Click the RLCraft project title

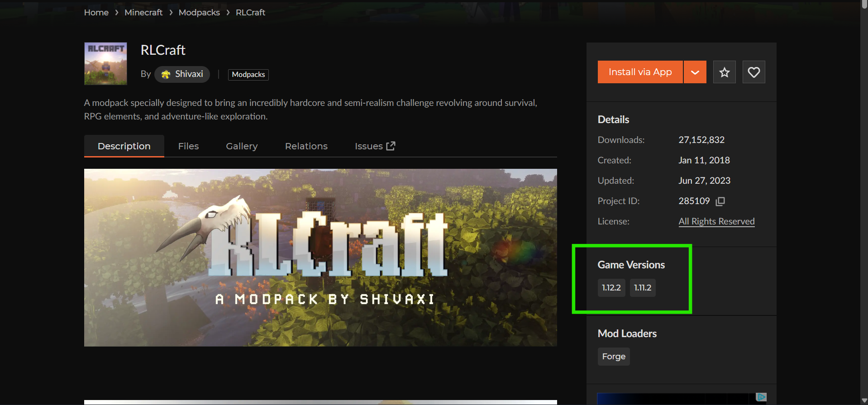[x=163, y=50]
